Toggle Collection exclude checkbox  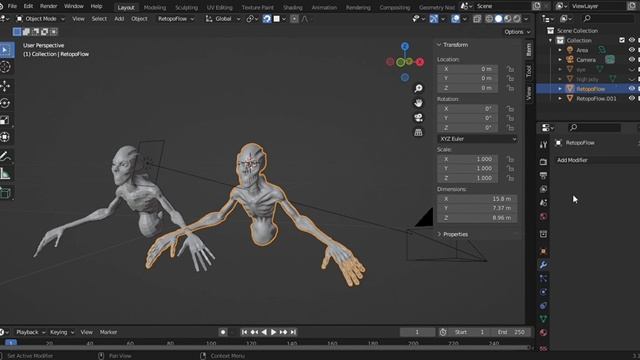(622, 40)
